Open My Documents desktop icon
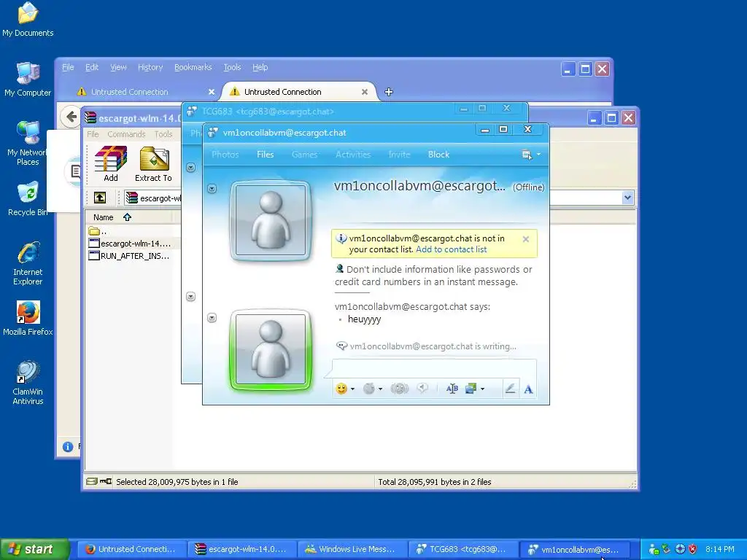This screenshot has height=560, width=747. tap(28, 20)
